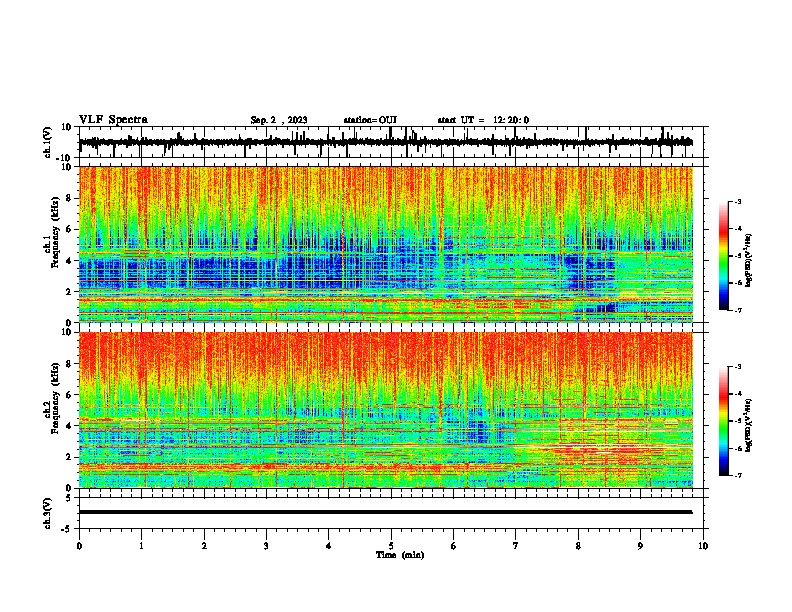792x612 pixels.
Task: Click the ch.1 colorbar label log(PSD)(V²/Hz)
Action: 749,261
